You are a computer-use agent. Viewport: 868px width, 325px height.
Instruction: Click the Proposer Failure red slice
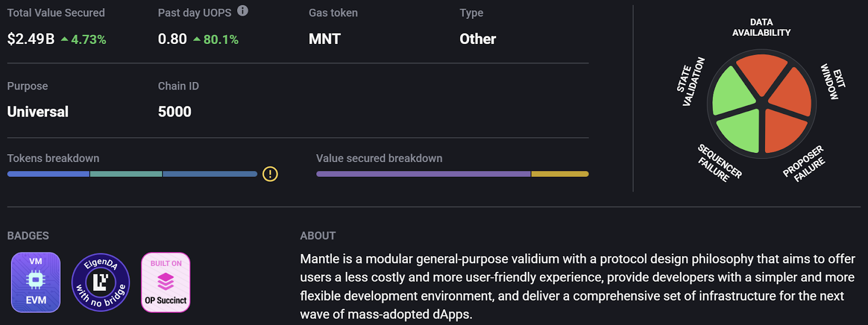pyautogui.click(x=783, y=130)
